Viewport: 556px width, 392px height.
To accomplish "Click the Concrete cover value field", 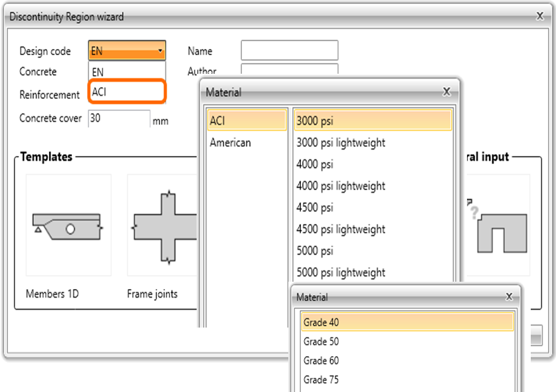I will [x=119, y=118].
